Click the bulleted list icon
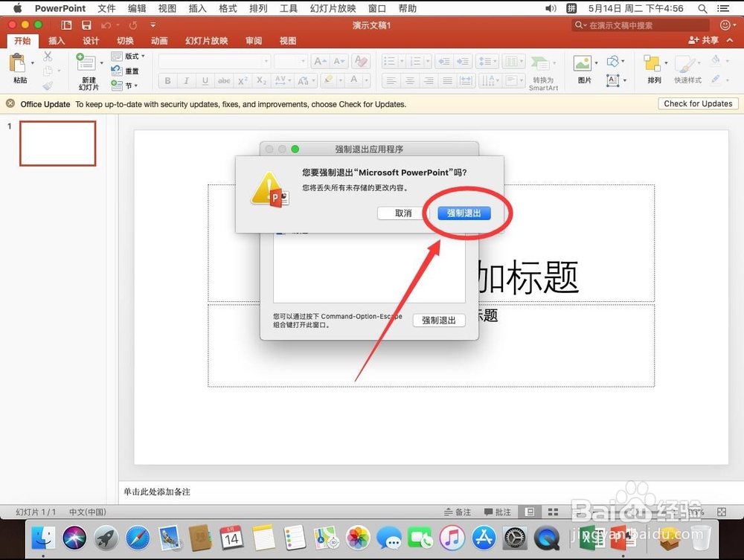Screen dimensions: 744x560 pyautogui.click(x=390, y=61)
